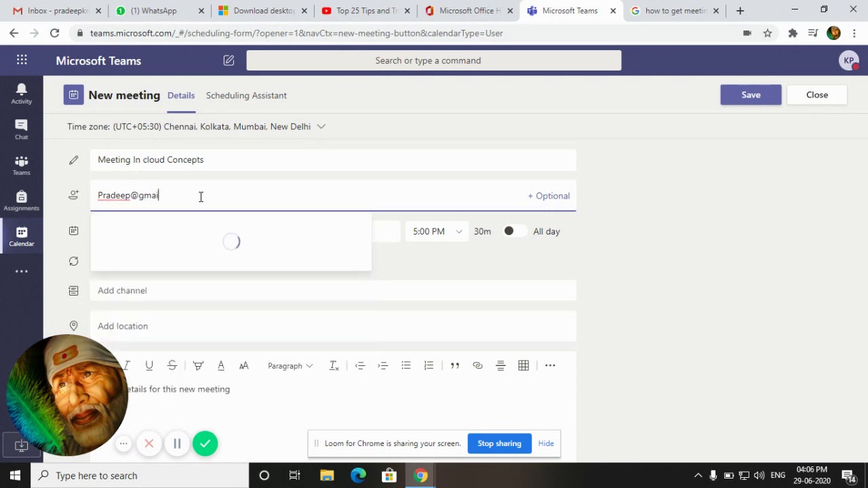Open more formatting options ellipsis
Screen dimensions: 868x488
pyautogui.click(x=550, y=365)
